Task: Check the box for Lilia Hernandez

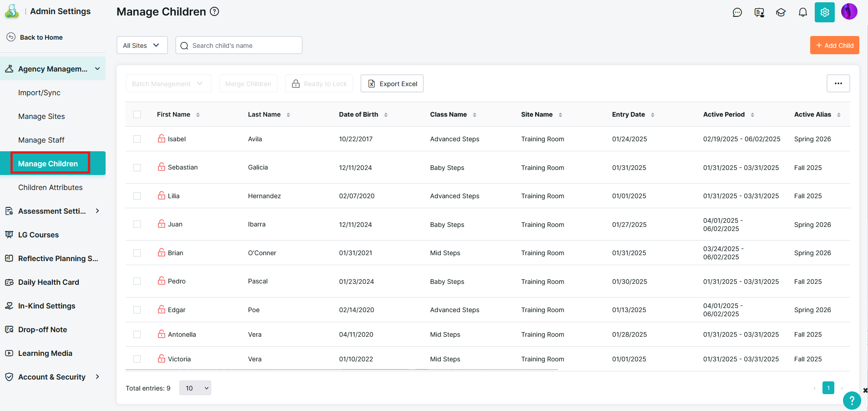Action: click(x=137, y=196)
